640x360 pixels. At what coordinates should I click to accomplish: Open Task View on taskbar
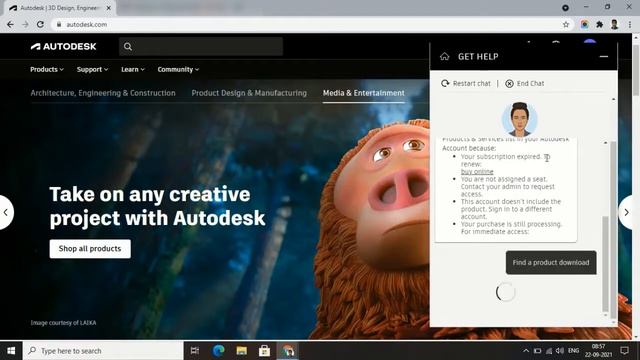[195, 351]
